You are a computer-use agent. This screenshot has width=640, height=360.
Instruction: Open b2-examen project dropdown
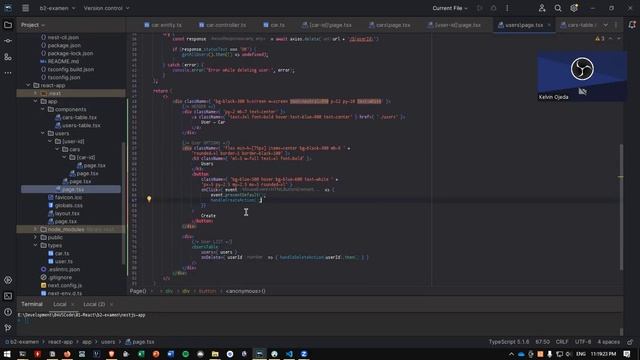[57, 8]
